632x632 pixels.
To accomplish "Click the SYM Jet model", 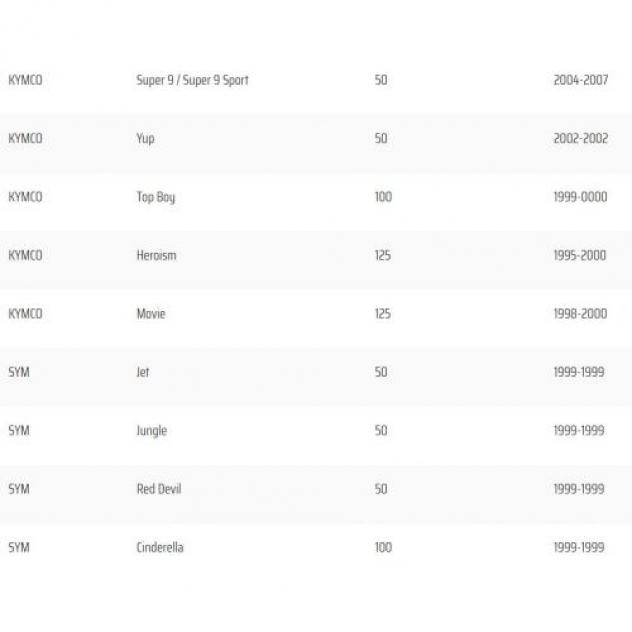I will pos(143,372).
